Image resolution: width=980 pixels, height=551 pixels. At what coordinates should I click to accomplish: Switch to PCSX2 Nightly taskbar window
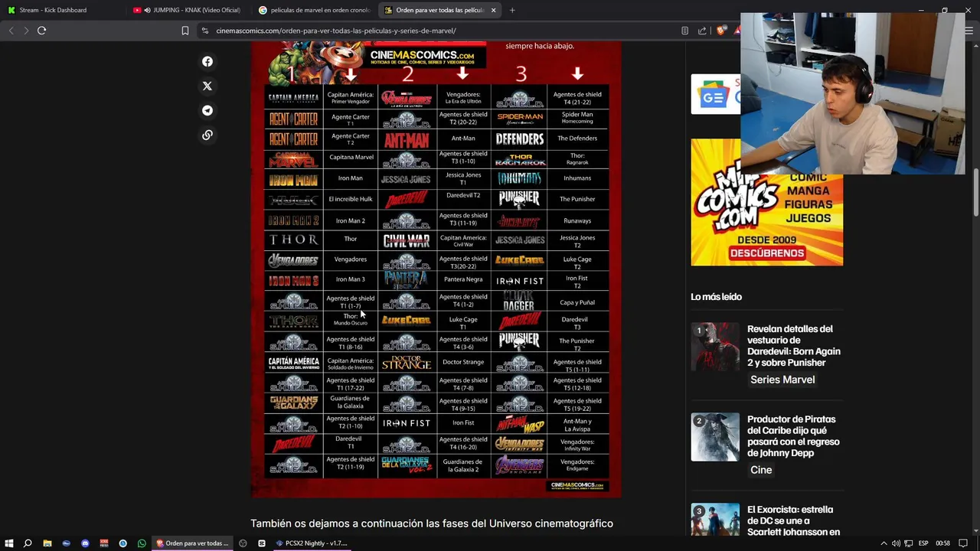312,543
